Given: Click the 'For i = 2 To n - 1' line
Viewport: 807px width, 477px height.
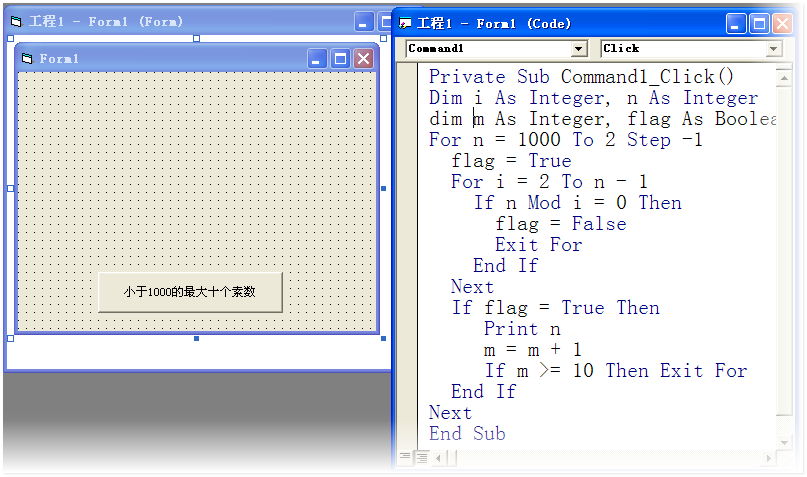Looking at the screenshot, I should (x=549, y=182).
